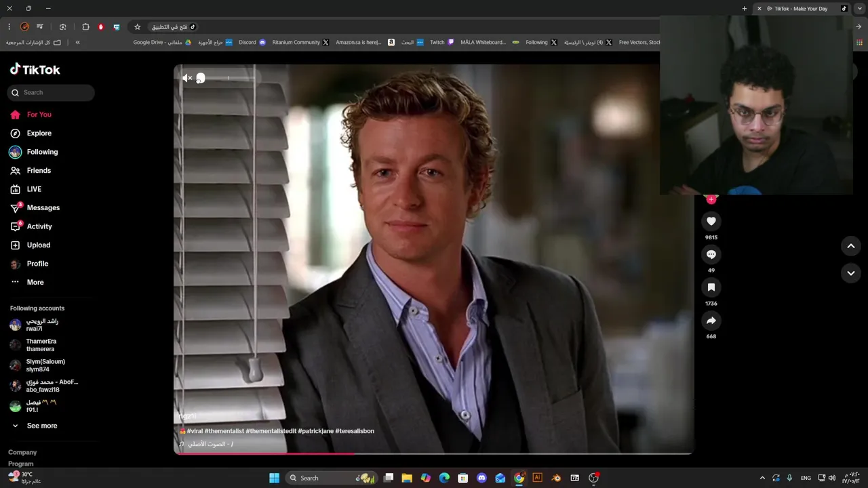Viewport: 868px width, 488px height.
Task: Open the browser extensions puzzle icon
Action: click(85, 27)
